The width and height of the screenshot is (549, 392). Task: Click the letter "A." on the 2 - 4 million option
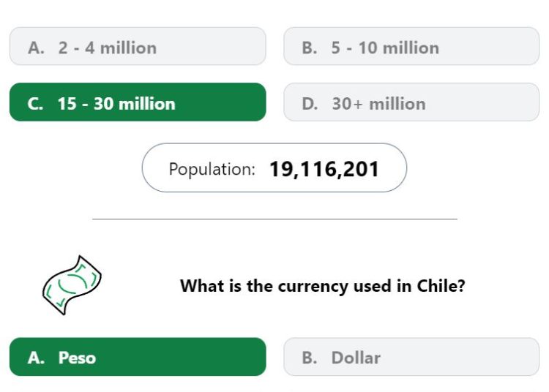coord(36,48)
